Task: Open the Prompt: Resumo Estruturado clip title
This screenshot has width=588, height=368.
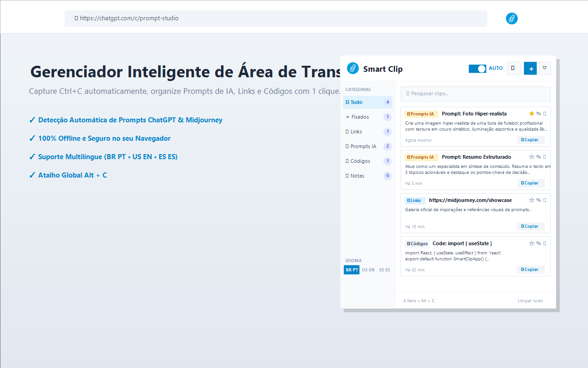Action: click(476, 157)
